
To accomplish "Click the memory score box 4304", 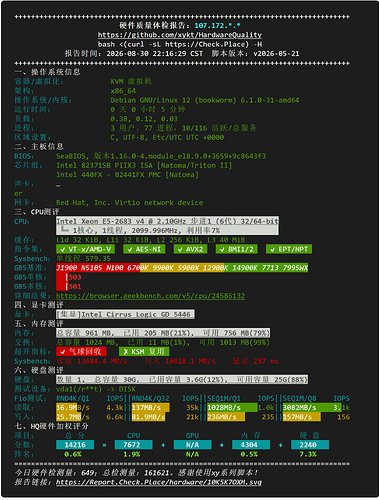I will [x=251, y=445].
